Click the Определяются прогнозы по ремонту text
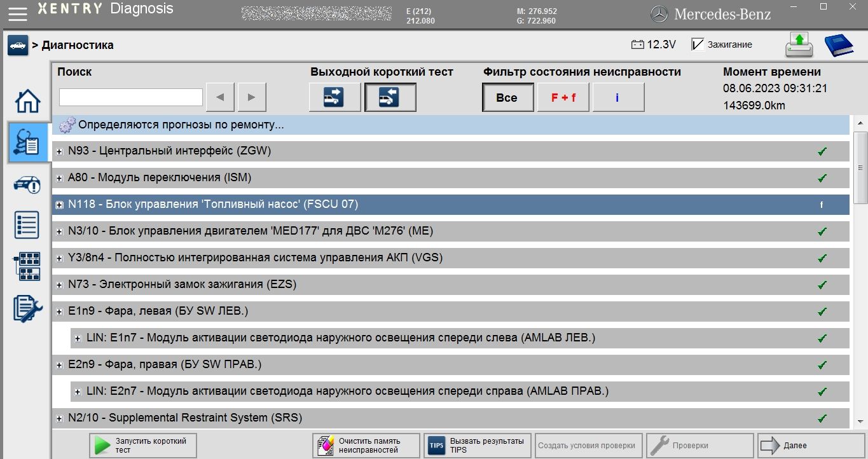 click(181, 125)
